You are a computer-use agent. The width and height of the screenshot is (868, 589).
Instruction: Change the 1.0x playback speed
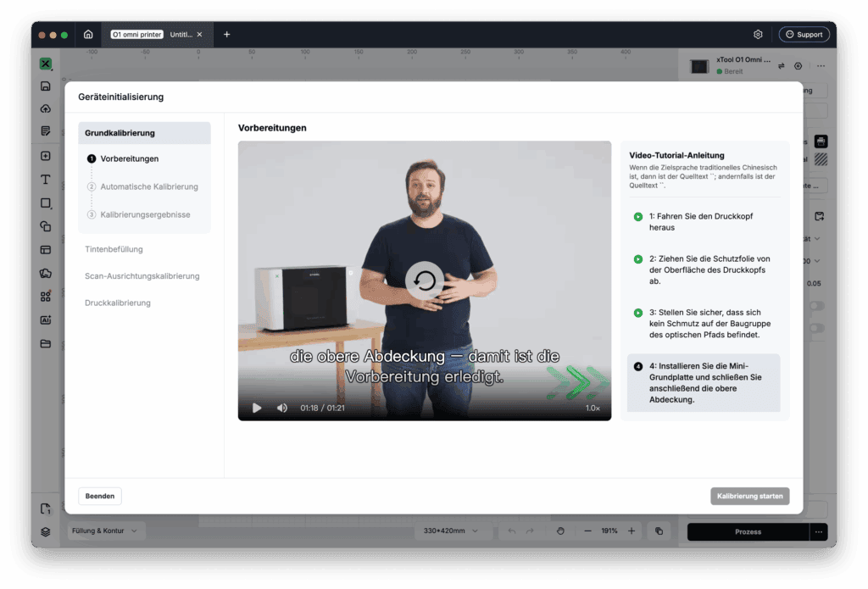[593, 408]
